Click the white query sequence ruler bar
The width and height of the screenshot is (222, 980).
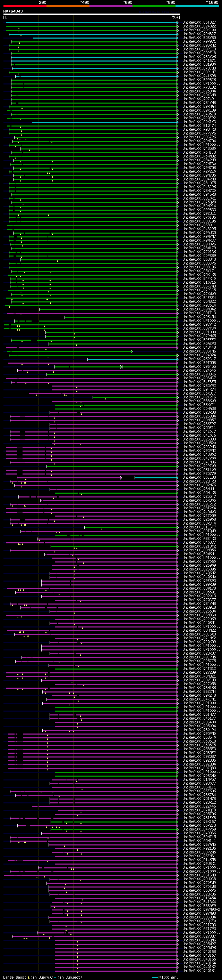point(92,14)
